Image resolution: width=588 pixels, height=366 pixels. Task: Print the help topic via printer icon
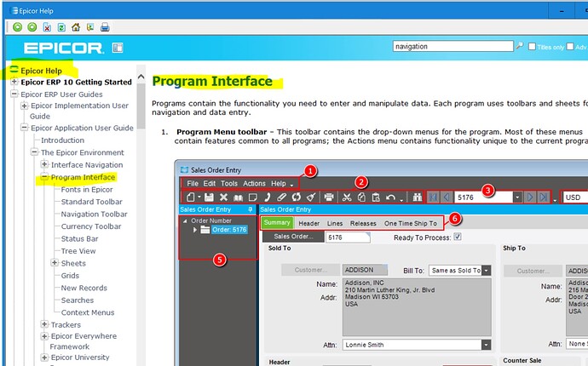pyautogui.click(x=105, y=27)
